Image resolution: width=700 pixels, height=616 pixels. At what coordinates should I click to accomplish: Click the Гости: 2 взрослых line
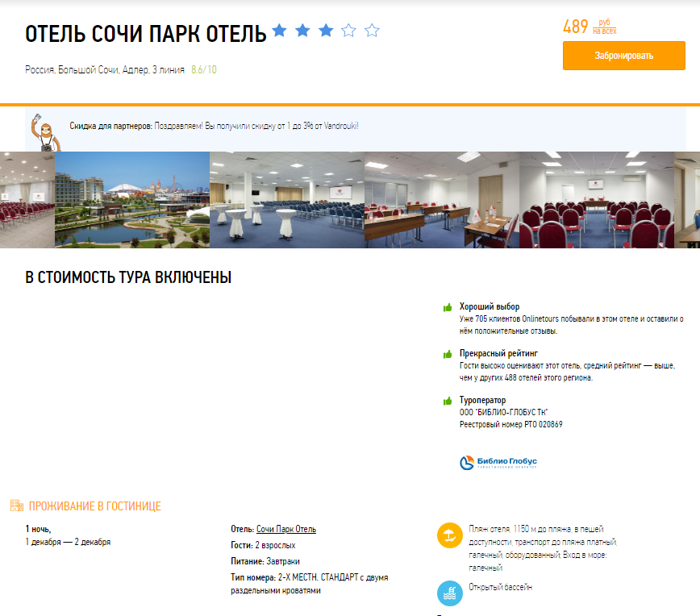tap(263, 545)
